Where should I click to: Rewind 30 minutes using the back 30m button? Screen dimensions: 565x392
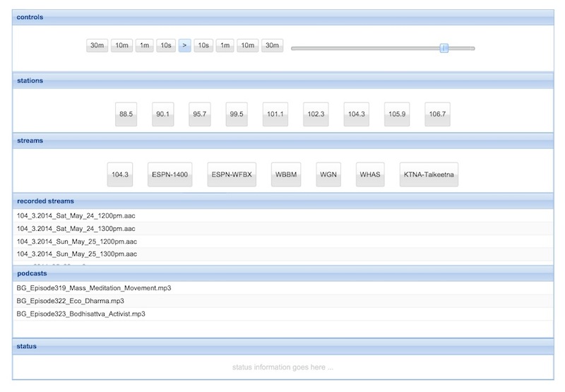pyautogui.click(x=97, y=45)
